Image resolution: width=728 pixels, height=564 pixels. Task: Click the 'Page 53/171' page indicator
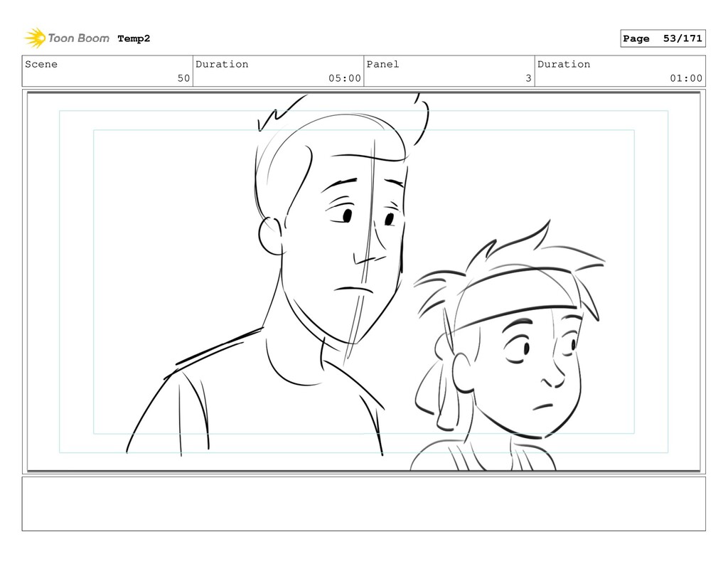click(x=663, y=38)
